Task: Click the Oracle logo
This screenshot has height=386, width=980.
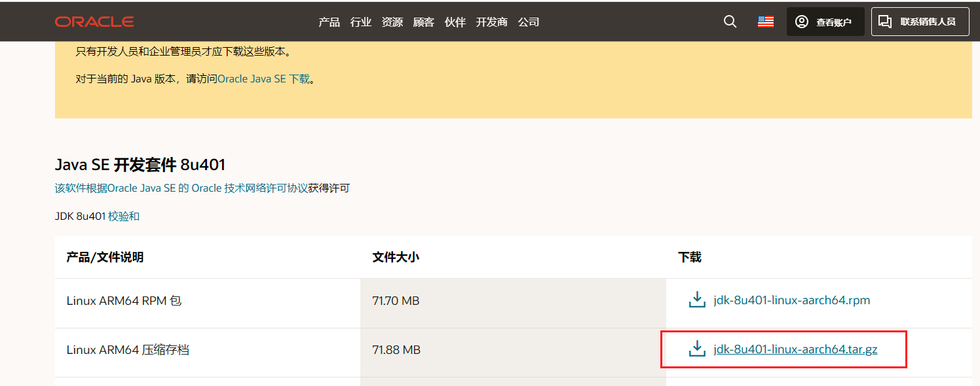Action: click(94, 22)
